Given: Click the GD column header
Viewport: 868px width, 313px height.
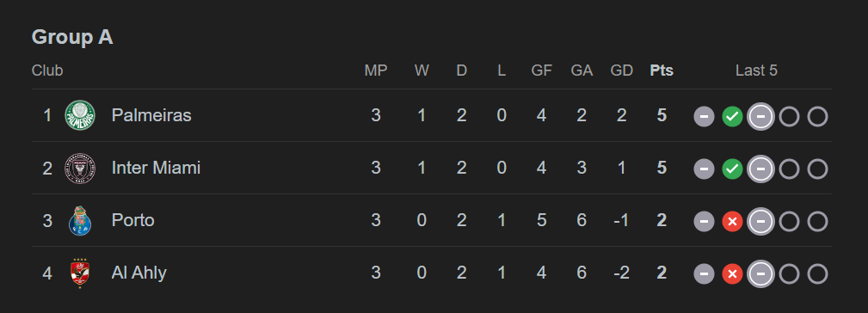Looking at the screenshot, I should point(622,71).
